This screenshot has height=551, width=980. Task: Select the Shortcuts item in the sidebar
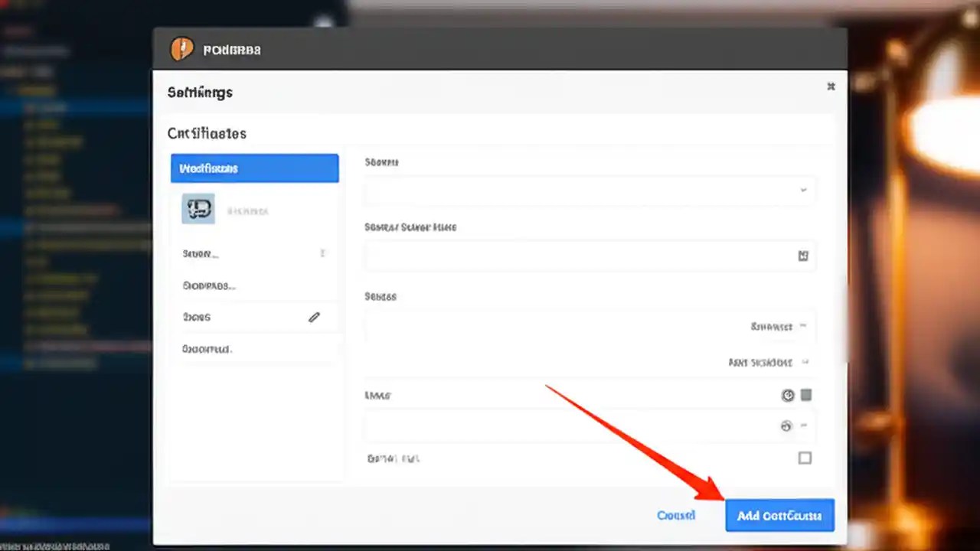[209, 285]
